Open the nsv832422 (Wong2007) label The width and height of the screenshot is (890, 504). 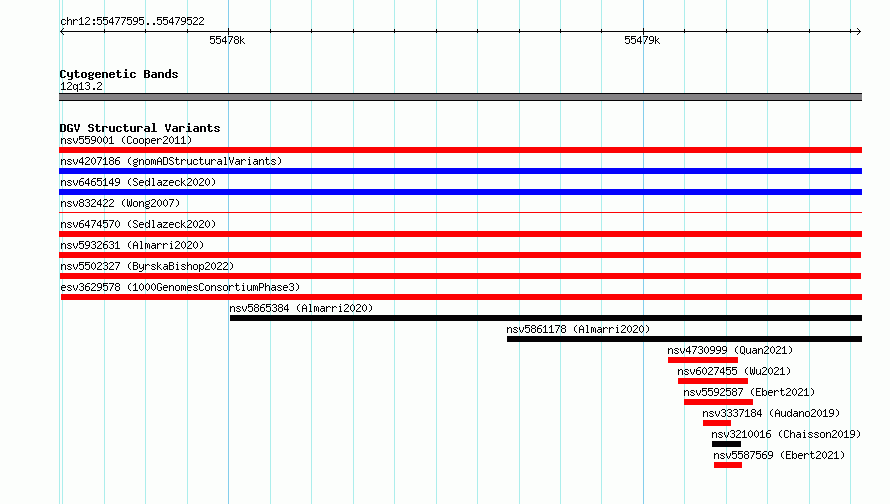click(x=120, y=203)
